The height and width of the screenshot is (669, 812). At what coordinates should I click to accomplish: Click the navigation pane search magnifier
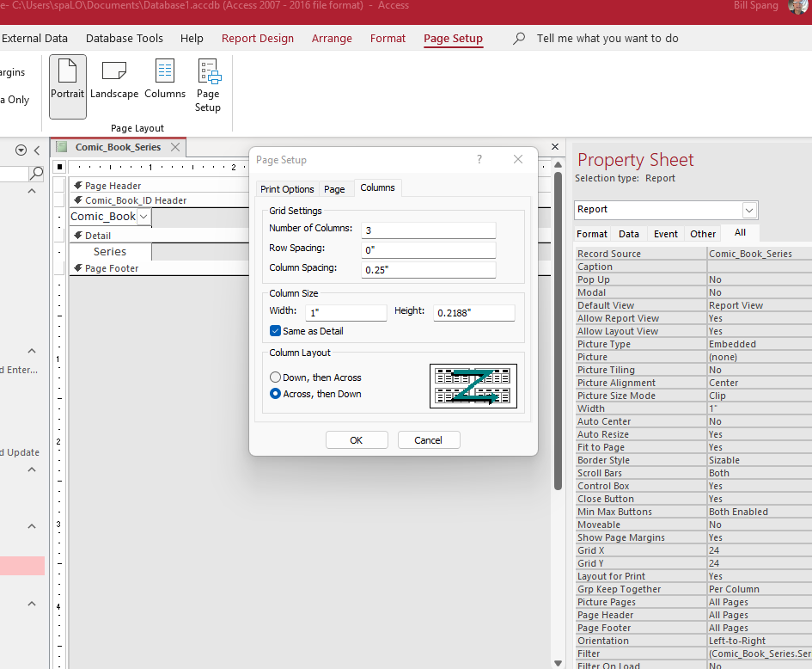(36, 173)
